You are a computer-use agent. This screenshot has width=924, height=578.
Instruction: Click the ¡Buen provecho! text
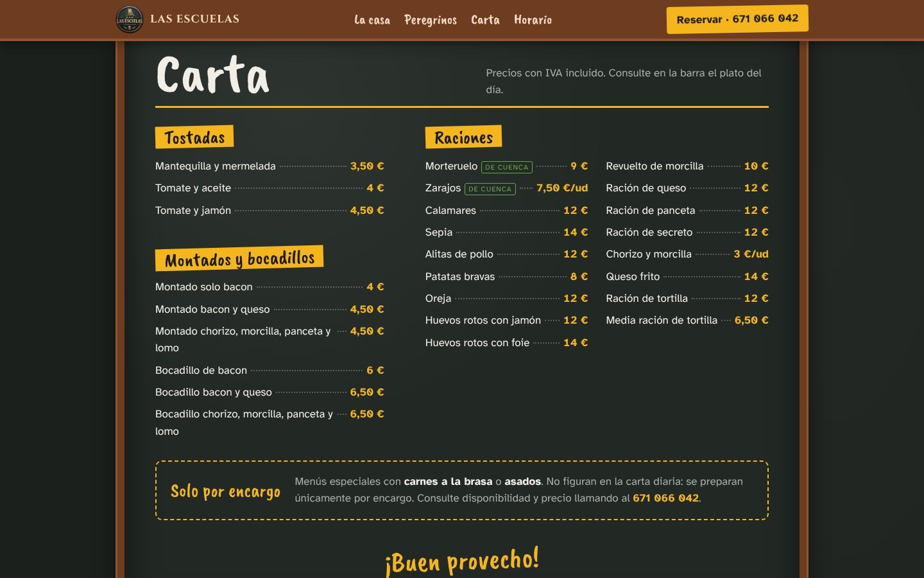click(462, 561)
